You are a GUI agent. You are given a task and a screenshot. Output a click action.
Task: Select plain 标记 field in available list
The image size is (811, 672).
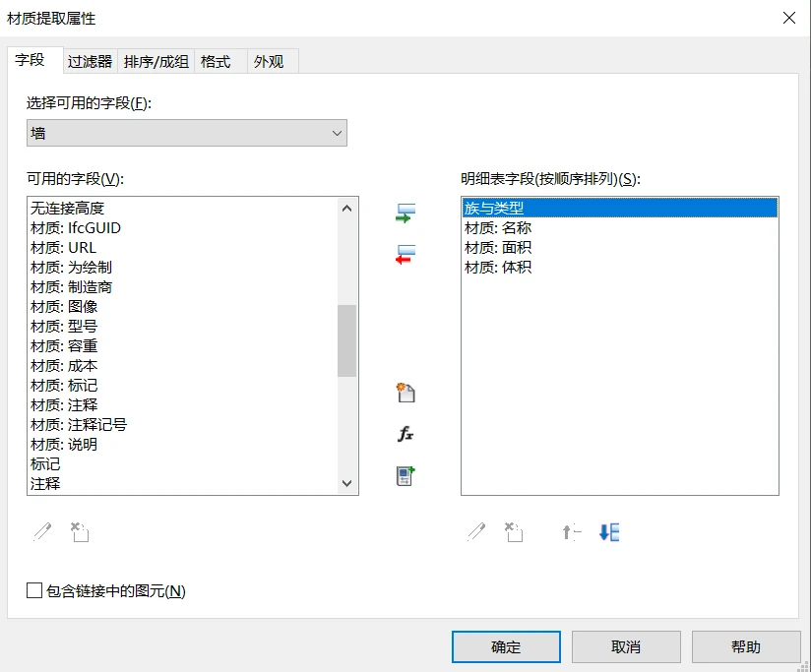(x=183, y=463)
